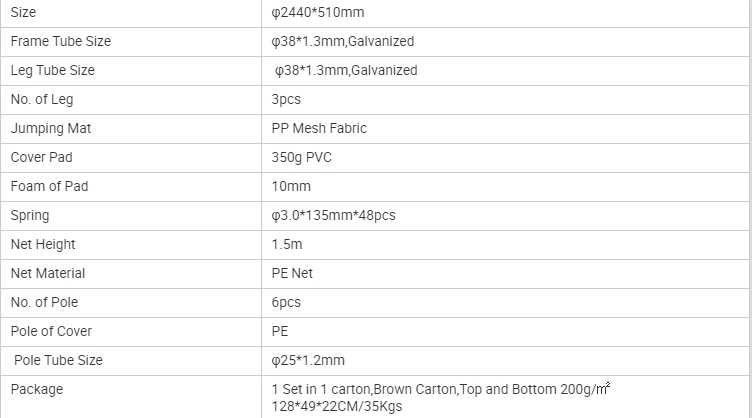Click the Cover Pad label
Image resolution: width=752 pixels, height=418 pixels.
(41, 157)
